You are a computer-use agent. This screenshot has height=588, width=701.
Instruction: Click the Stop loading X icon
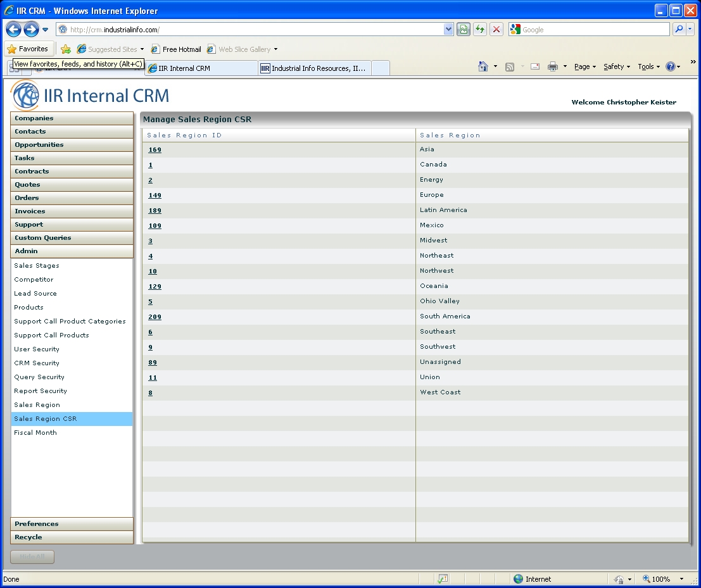pyautogui.click(x=496, y=30)
